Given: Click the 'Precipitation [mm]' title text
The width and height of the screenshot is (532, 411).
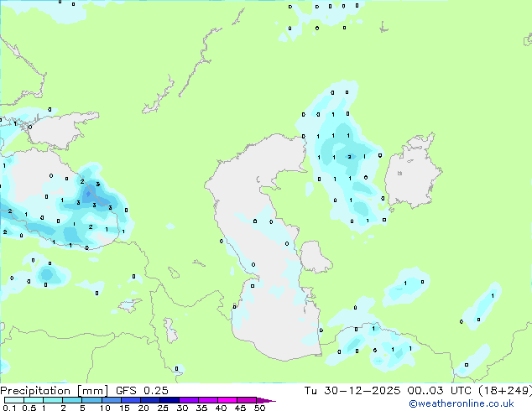Looking at the screenshot, I should [x=54, y=391].
